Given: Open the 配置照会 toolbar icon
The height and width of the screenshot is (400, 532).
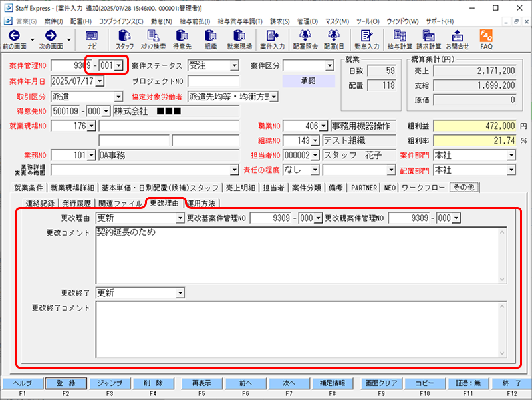Looking at the screenshot, I should tap(305, 40).
